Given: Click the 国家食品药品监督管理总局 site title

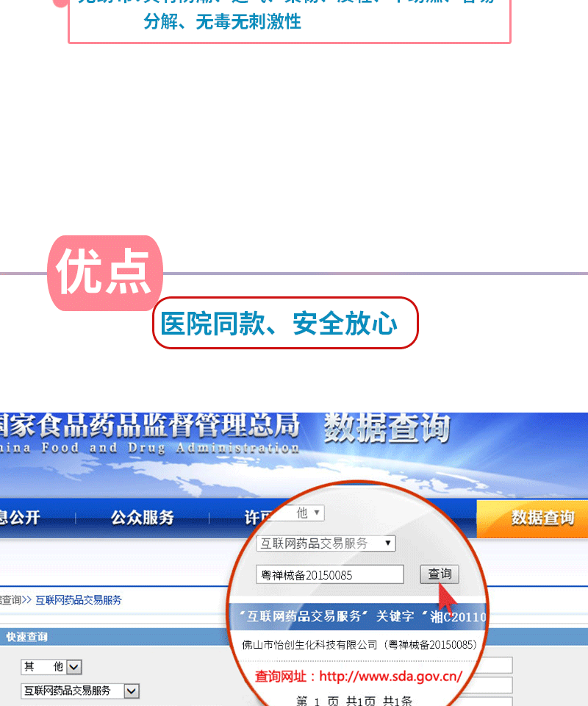Looking at the screenshot, I should tap(150, 426).
